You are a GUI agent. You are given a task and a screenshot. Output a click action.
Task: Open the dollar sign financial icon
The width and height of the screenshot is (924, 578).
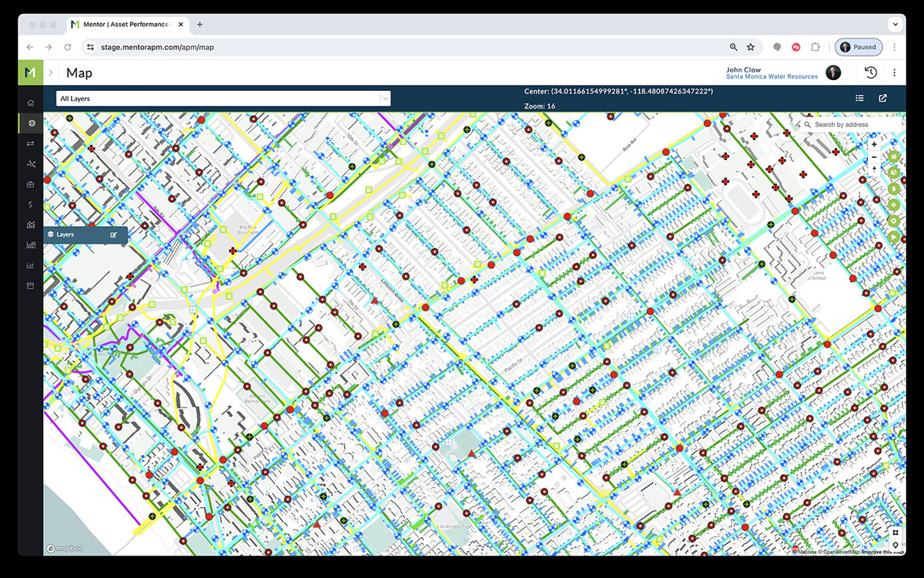[31, 204]
